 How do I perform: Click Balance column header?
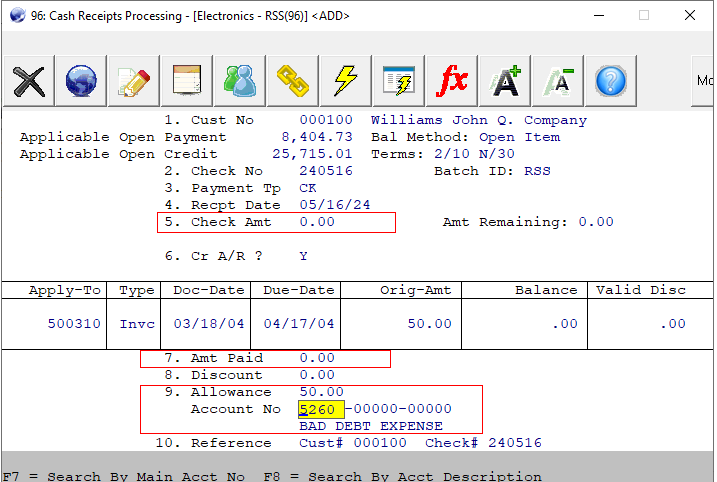(546, 290)
